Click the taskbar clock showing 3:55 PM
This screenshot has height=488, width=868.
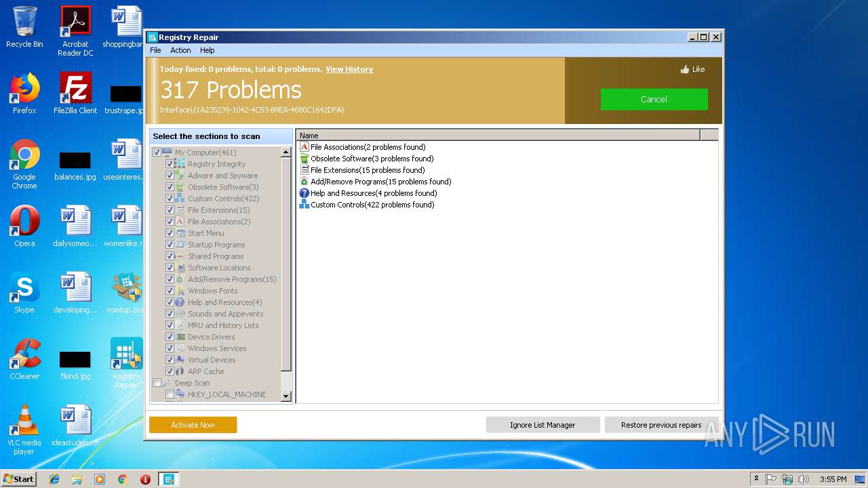[x=833, y=479]
